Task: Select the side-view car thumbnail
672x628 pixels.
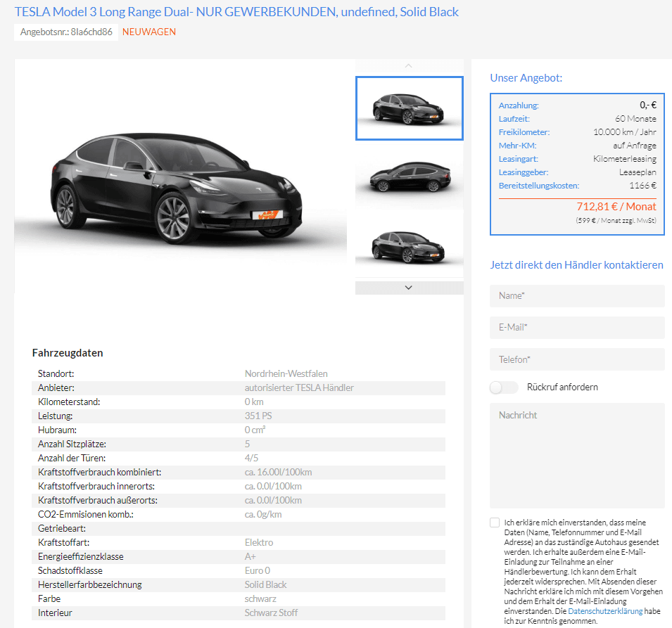Action: click(410, 177)
